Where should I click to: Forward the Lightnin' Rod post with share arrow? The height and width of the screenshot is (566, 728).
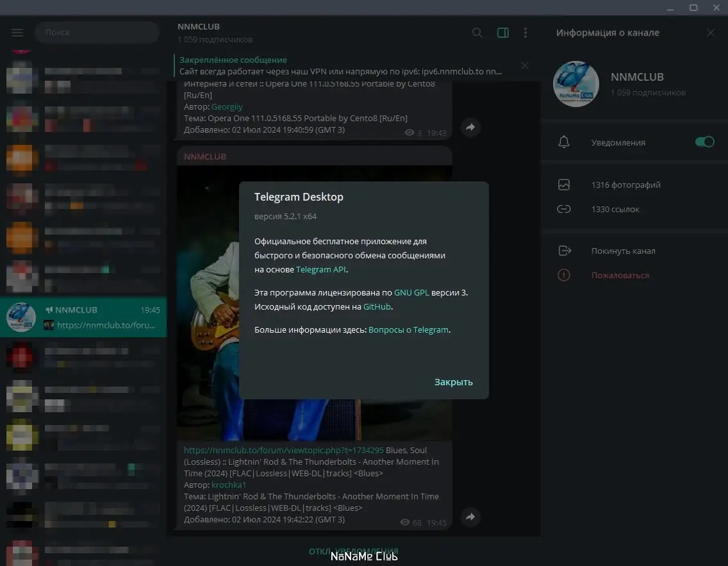point(470,517)
